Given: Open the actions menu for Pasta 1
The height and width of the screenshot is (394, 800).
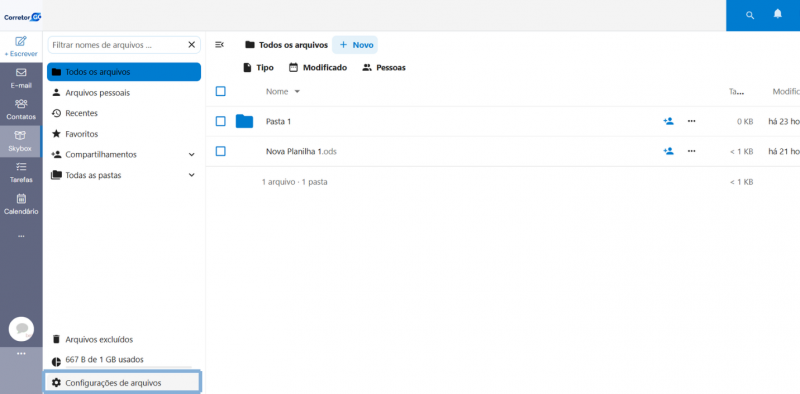Looking at the screenshot, I should click(691, 121).
